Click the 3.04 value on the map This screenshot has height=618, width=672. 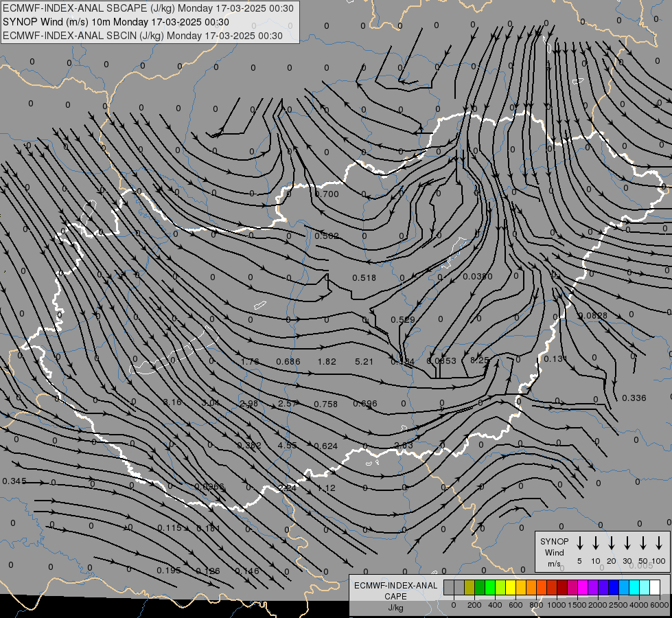click(211, 402)
